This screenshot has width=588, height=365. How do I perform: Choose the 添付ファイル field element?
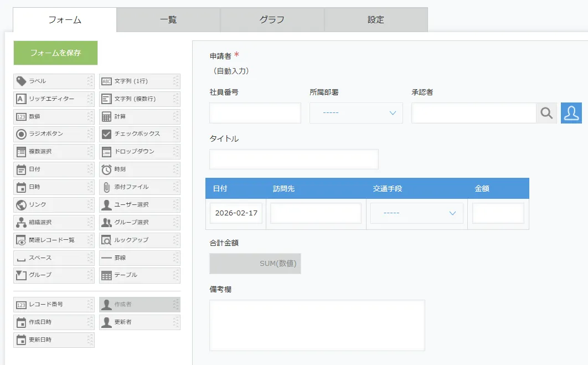click(139, 187)
